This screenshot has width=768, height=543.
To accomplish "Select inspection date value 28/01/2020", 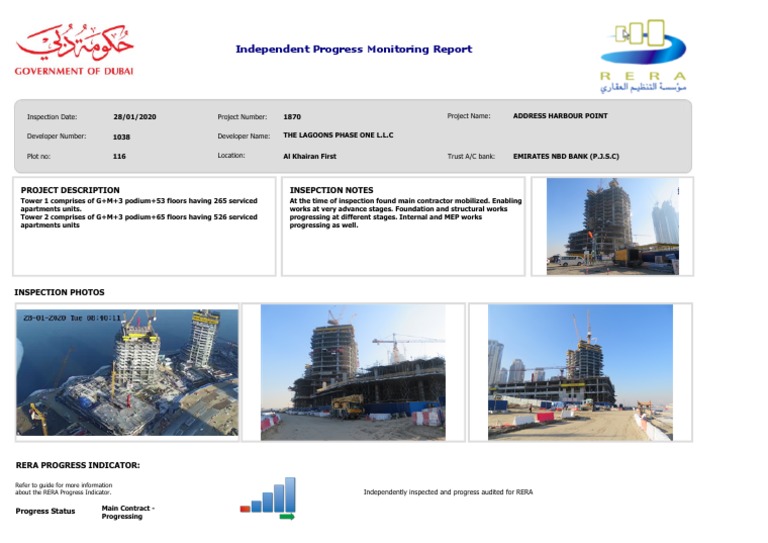I will tap(135, 117).
